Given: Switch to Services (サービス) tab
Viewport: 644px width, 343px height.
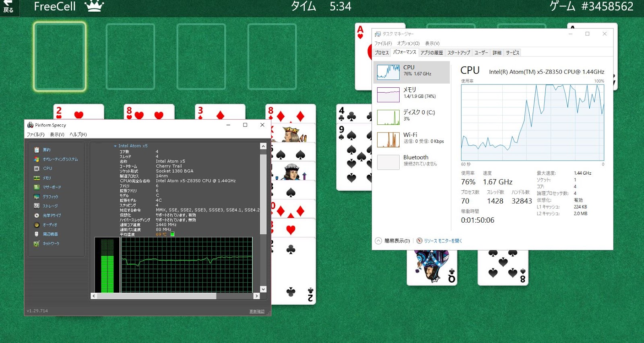Looking at the screenshot, I should (512, 53).
